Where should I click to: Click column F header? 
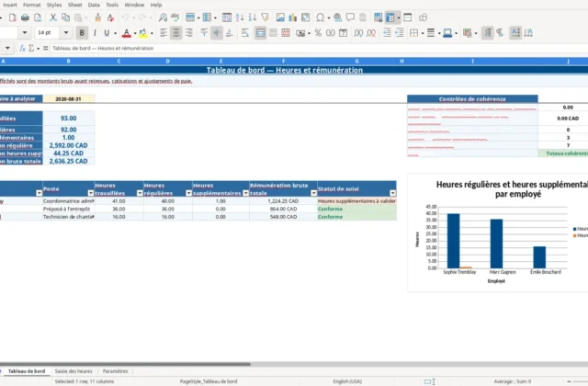tap(283, 62)
